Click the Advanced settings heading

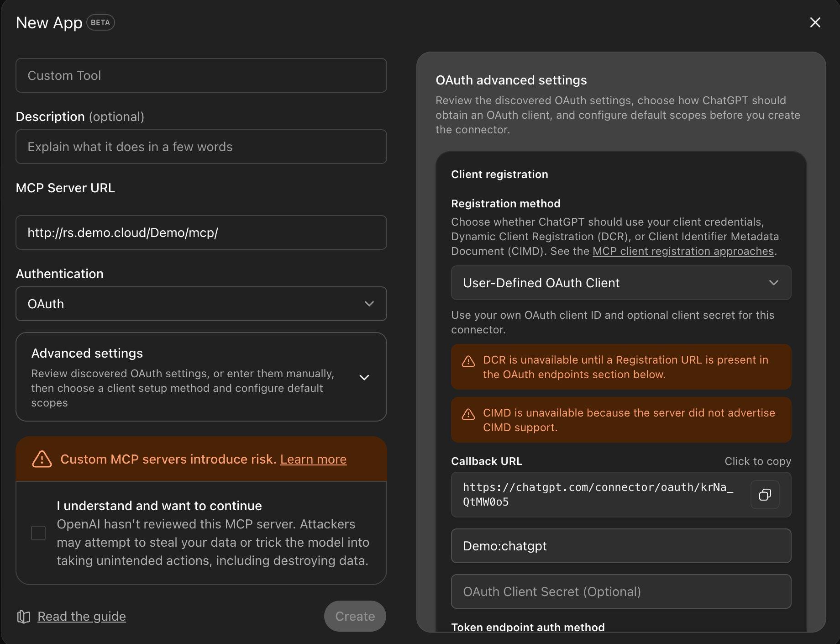[x=87, y=353]
